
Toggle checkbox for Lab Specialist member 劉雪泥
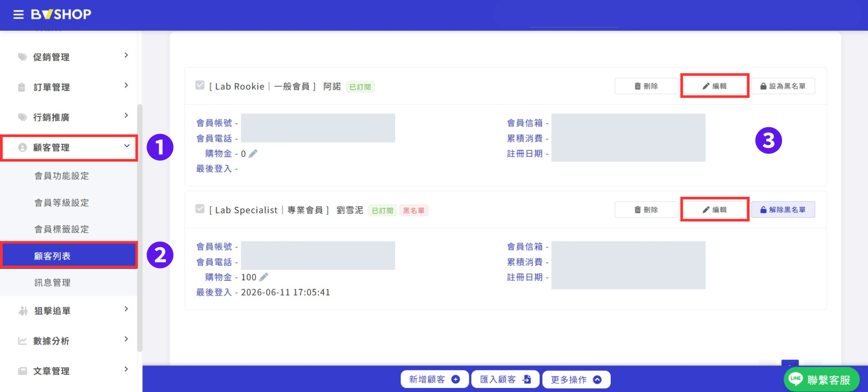pos(200,209)
